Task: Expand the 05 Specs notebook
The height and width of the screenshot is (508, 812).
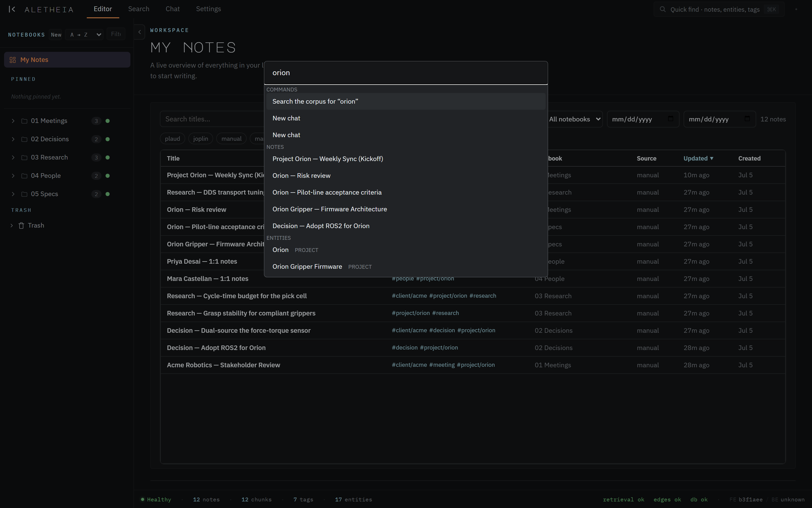Action: point(13,194)
